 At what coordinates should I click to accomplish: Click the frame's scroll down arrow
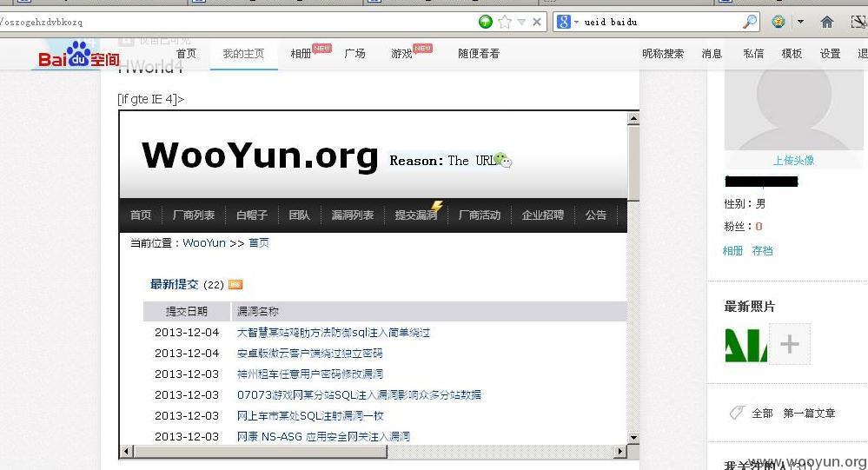click(x=633, y=437)
